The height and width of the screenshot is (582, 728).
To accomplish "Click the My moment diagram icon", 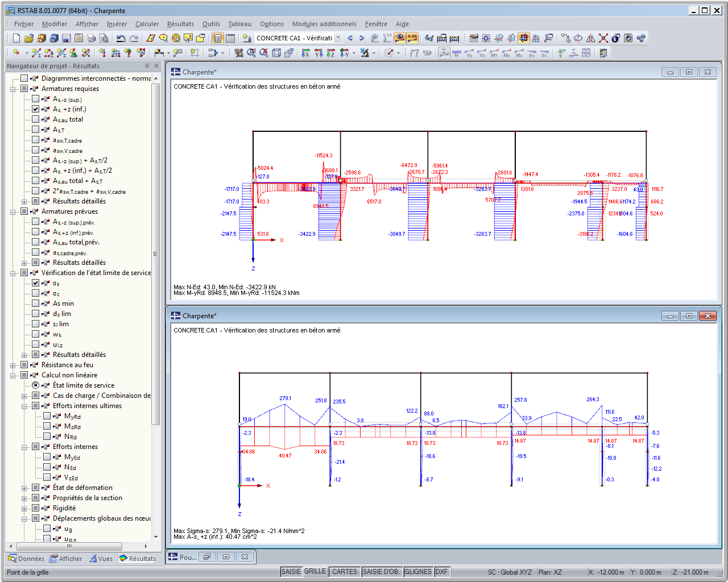I will pos(507,53).
